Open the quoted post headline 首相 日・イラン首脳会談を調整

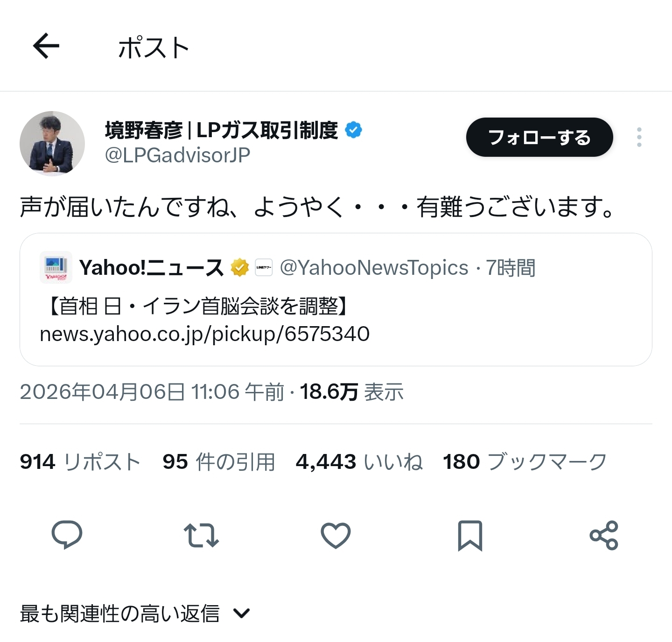tap(198, 306)
